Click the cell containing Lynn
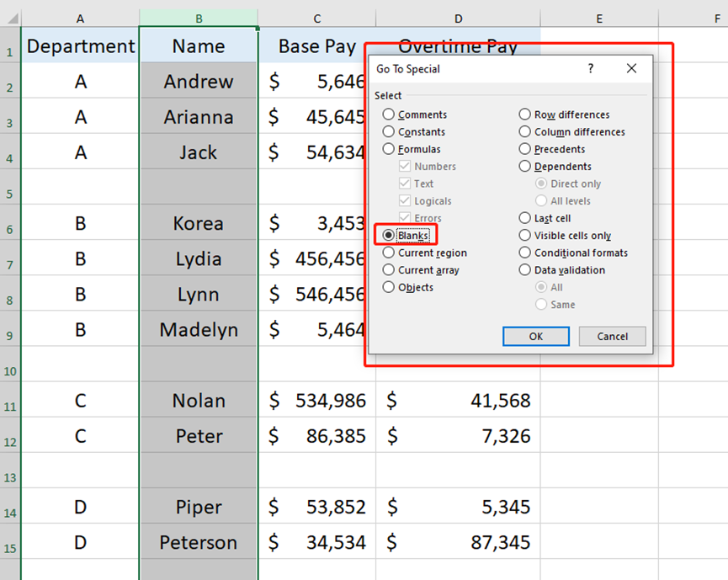The width and height of the screenshot is (728, 580). coord(199,294)
